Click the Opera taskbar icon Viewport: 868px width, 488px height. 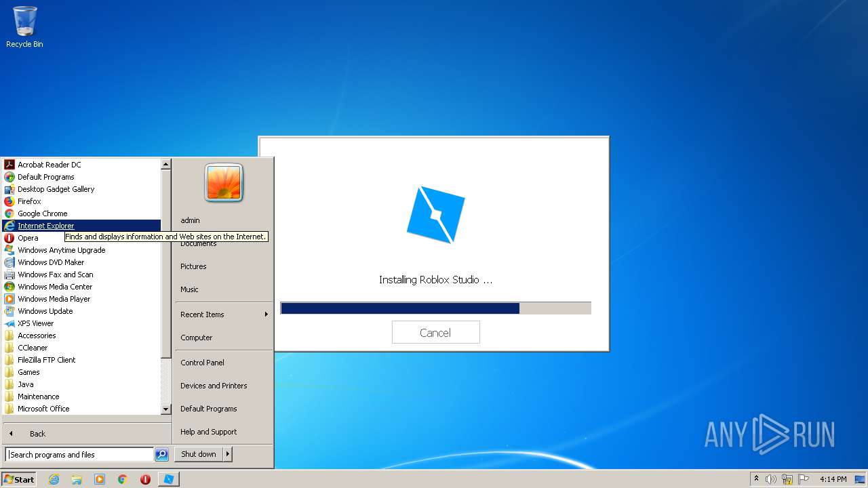(145, 479)
